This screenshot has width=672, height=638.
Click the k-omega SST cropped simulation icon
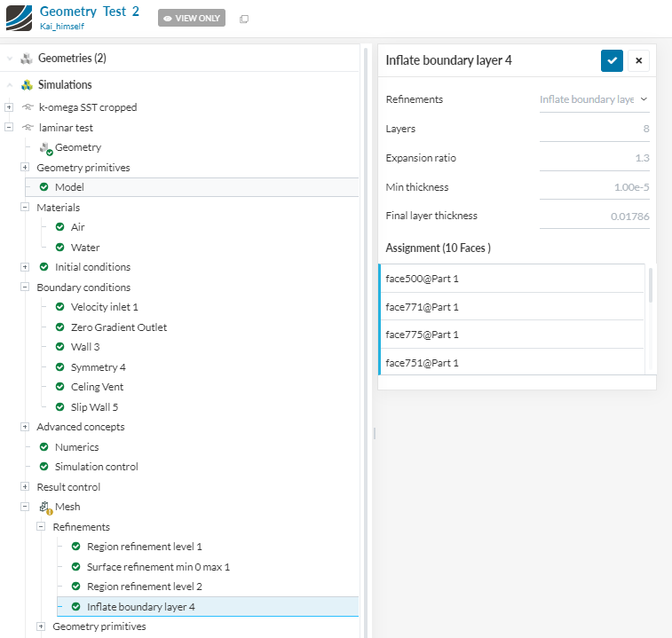coord(28,107)
